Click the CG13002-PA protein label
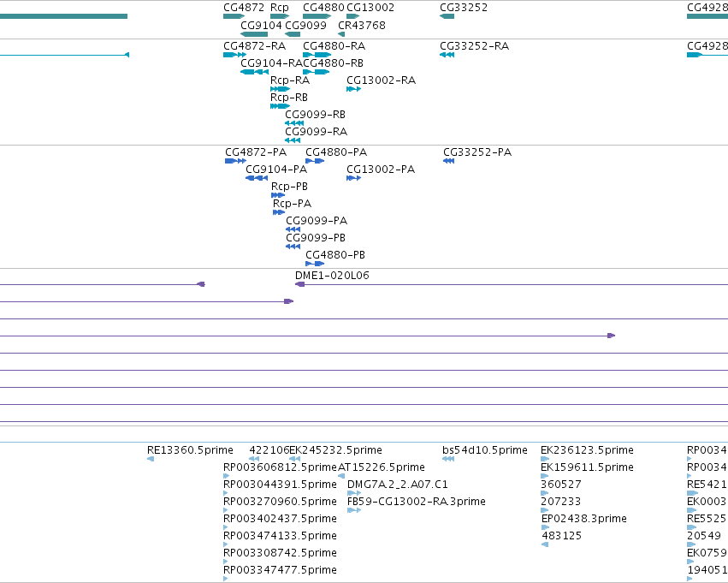Screen dimensions: 728x583 click(x=381, y=170)
